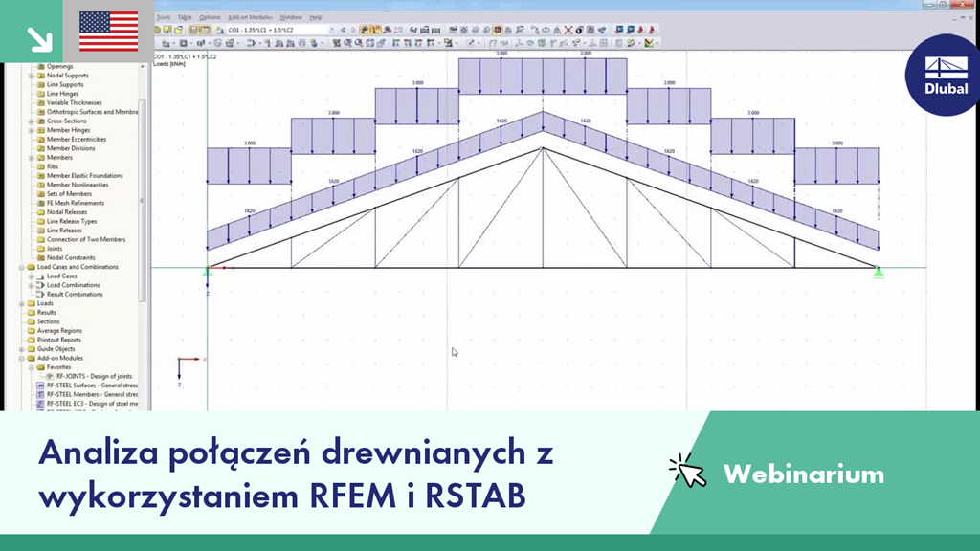Expand the Load Cases tree node
Image resolution: width=980 pixels, height=551 pixels.
[x=32, y=276]
